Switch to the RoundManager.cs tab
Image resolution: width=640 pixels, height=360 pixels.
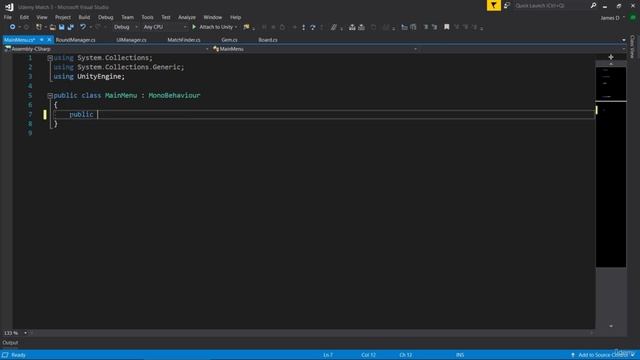point(76,40)
